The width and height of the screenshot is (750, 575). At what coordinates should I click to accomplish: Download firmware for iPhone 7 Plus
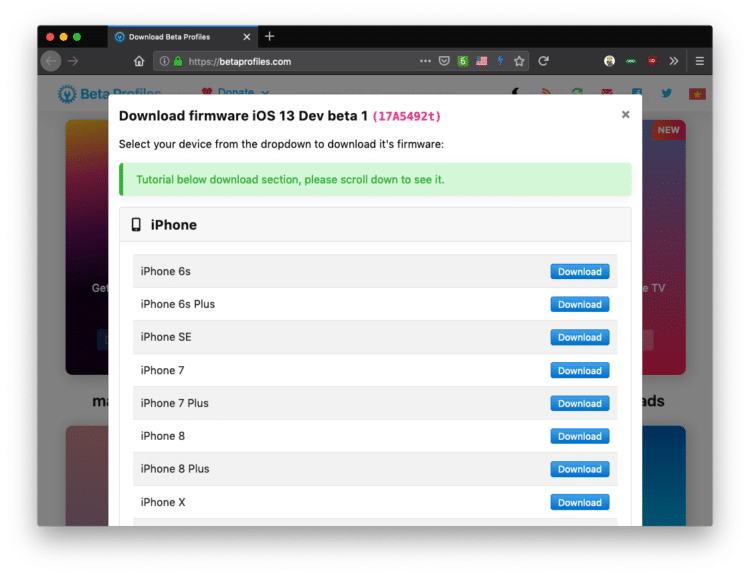tap(580, 403)
